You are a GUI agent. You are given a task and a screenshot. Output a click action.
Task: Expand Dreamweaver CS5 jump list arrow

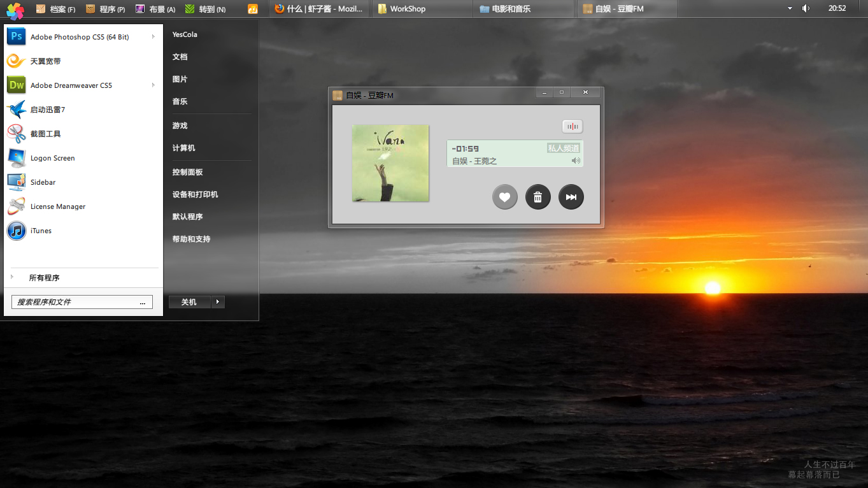click(153, 85)
